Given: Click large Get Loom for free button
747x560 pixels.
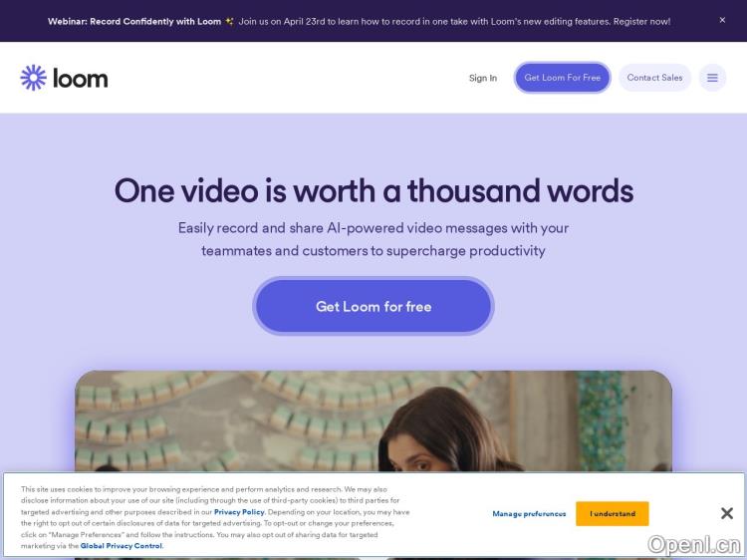Looking at the screenshot, I should pyautogui.click(x=373, y=306).
